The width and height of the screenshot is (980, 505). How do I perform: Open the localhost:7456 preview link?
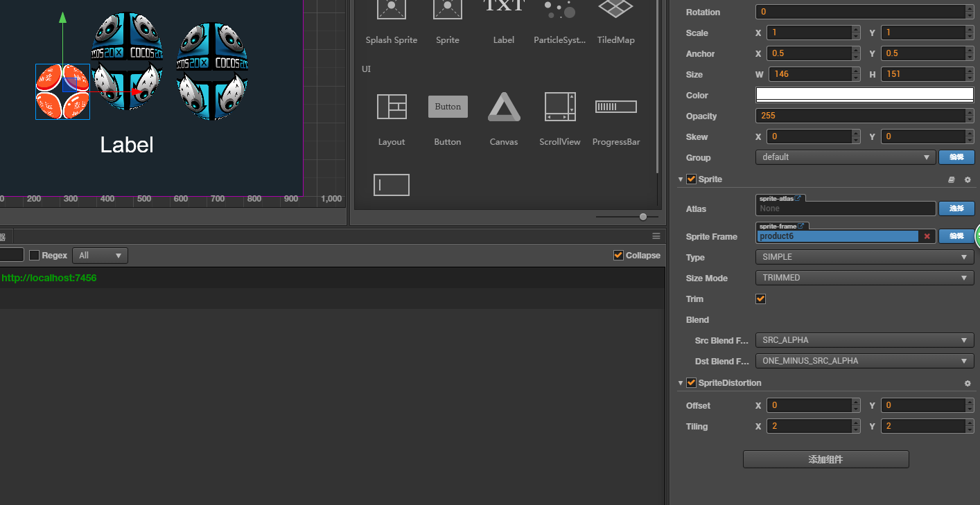49,278
